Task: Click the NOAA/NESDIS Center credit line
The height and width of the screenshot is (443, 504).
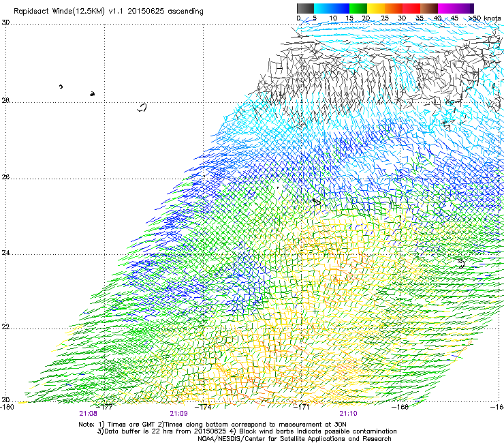Action: pyautogui.click(x=294, y=439)
